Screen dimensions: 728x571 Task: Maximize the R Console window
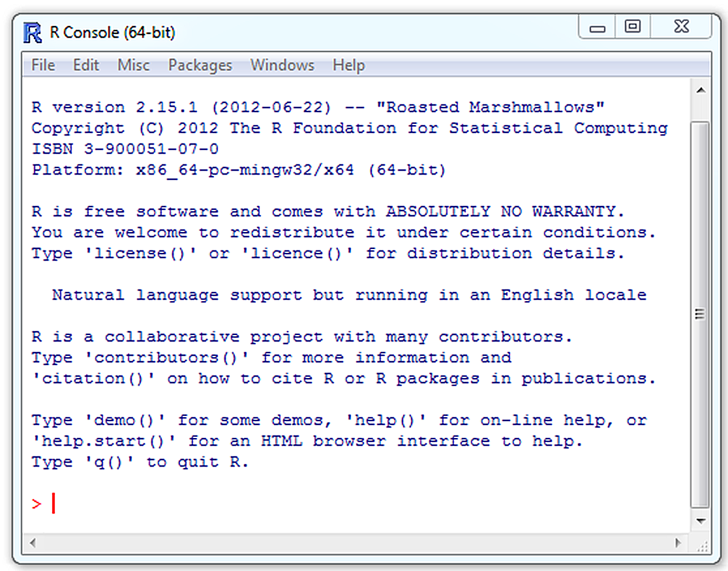click(632, 27)
